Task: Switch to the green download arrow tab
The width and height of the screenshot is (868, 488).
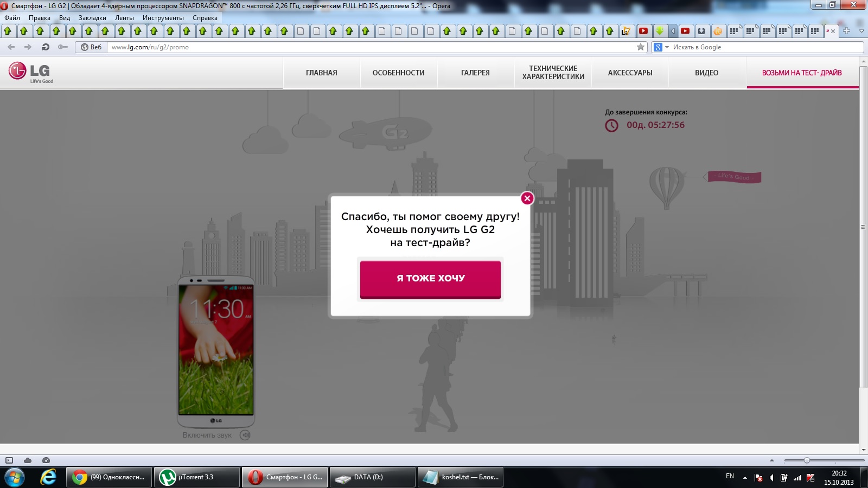Action: click(660, 31)
